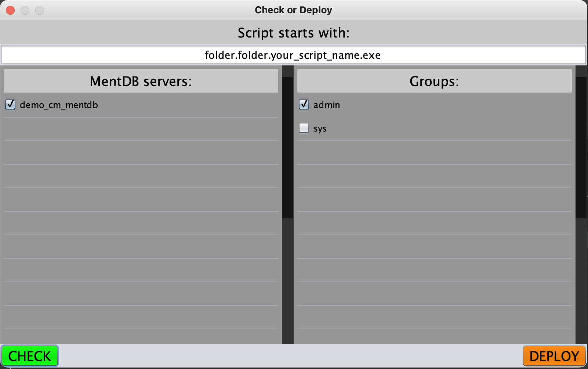Close the Check or Deploy window
Viewport: 588px width, 369px height.
click(x=10, y=10)
